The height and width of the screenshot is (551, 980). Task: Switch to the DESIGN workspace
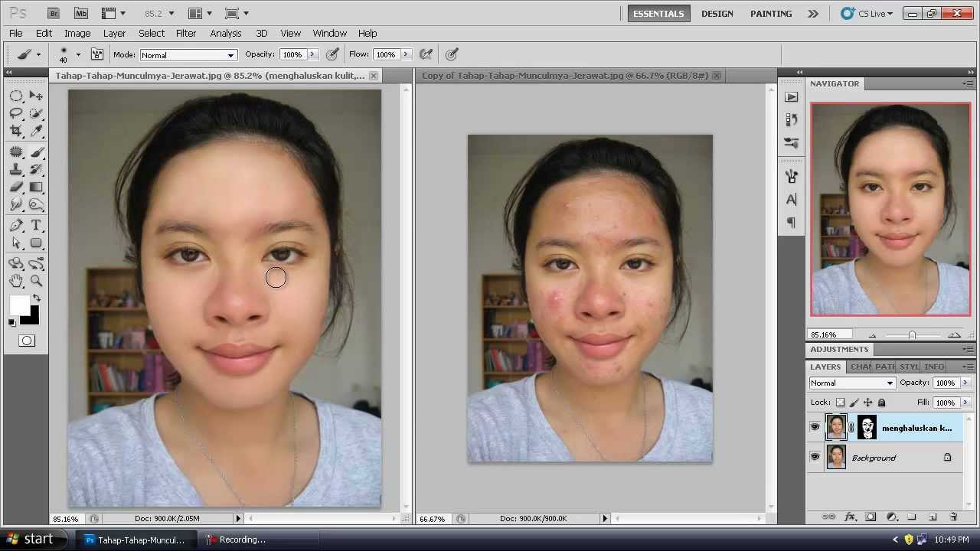coord(717,14)
